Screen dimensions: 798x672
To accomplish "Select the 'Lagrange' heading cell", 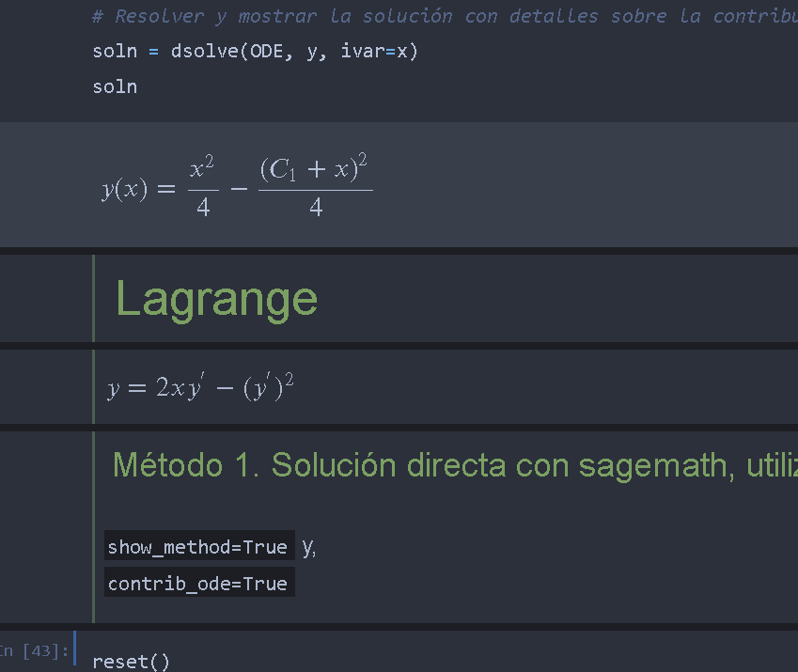I will [x=216, y=299].
